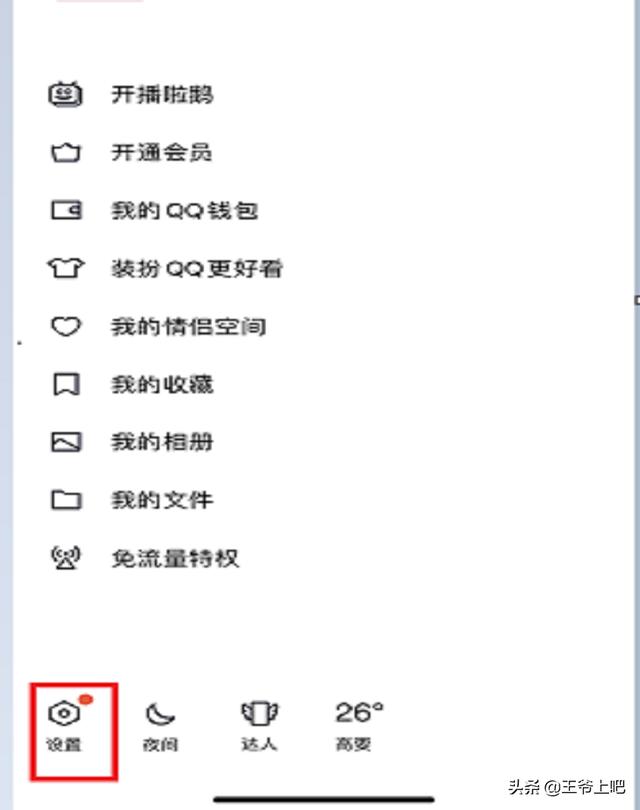
Task: Click the free data antenna icon
Action: (x=66, y=558)
